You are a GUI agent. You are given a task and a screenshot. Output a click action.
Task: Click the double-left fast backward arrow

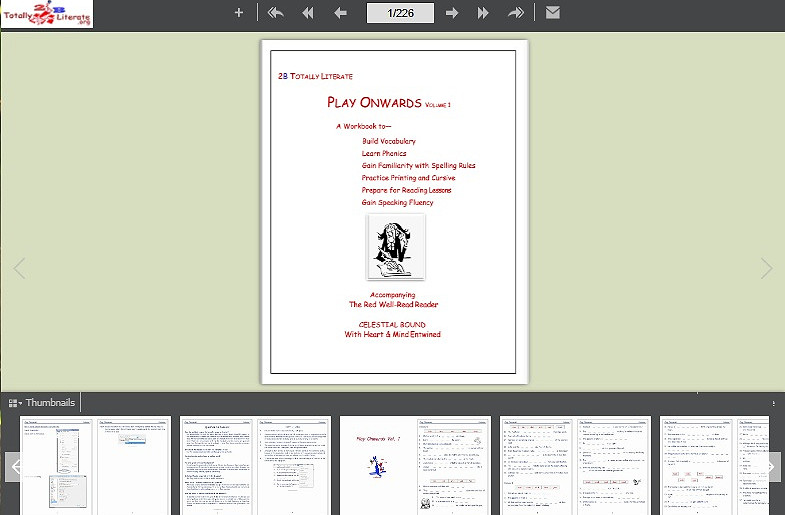(308, 13)
